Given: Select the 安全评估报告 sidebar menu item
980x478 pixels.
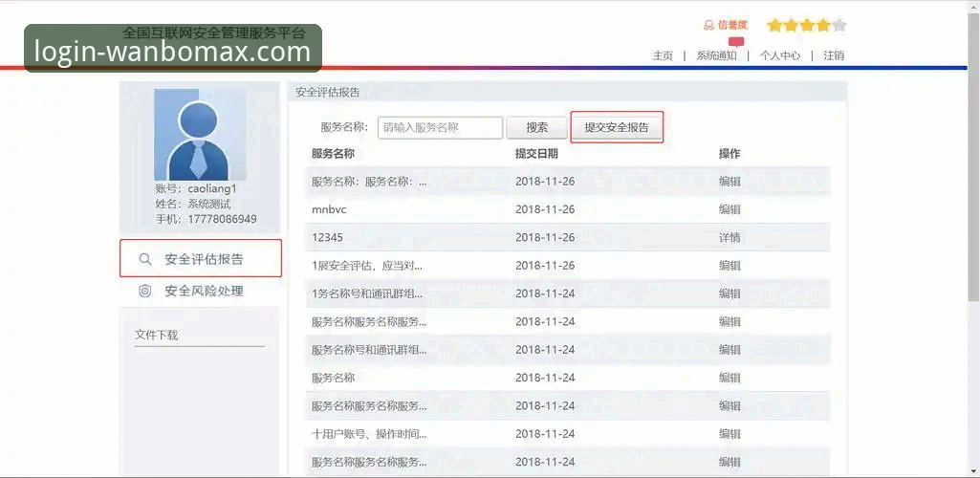Looking at the screenshot, I should click(201, 259).
